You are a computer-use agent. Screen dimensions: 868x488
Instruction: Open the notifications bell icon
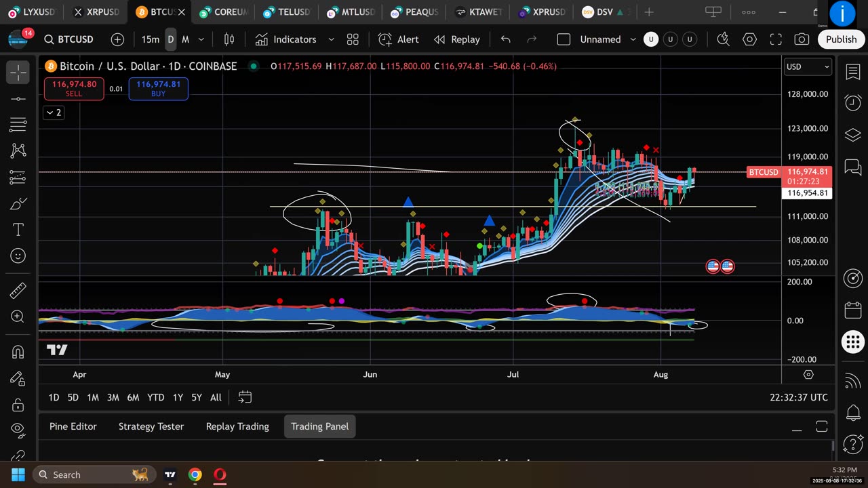click(x=853, y=413)
